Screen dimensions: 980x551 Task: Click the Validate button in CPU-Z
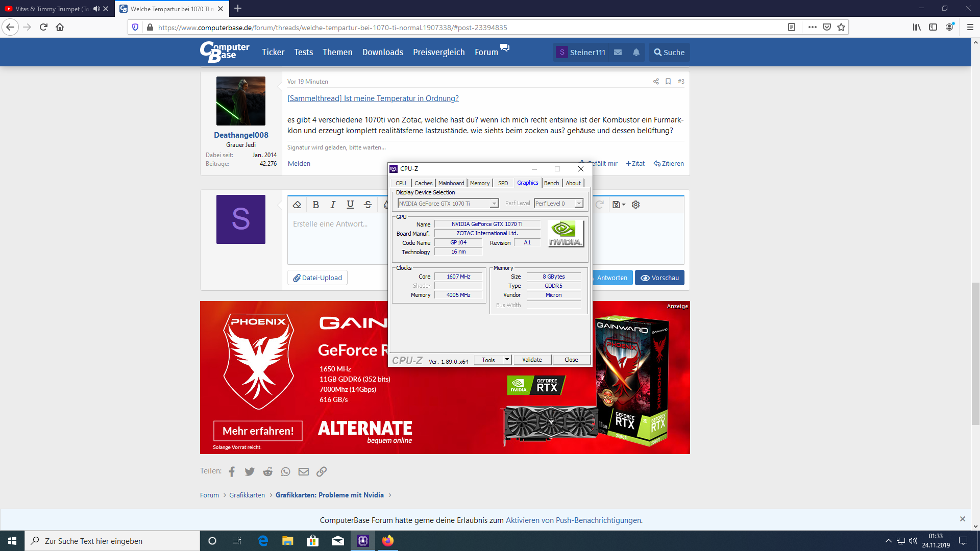click(x=532, y=360)
